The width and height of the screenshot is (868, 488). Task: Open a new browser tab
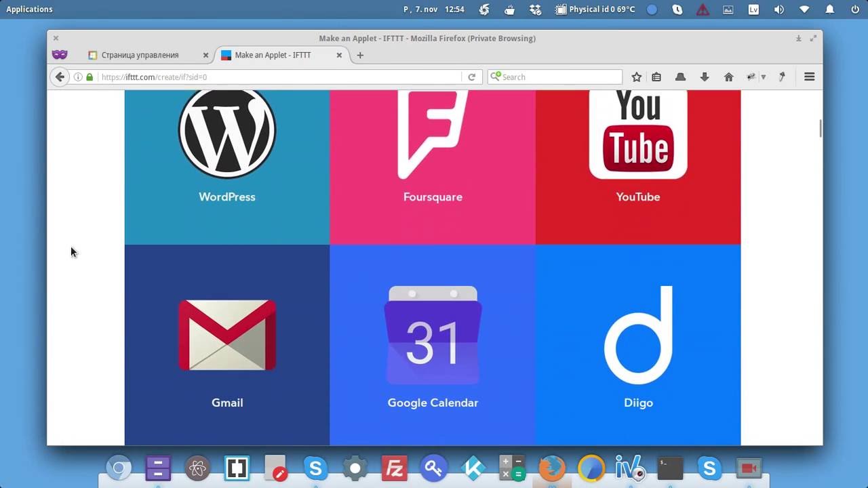(x=360, y=56)
